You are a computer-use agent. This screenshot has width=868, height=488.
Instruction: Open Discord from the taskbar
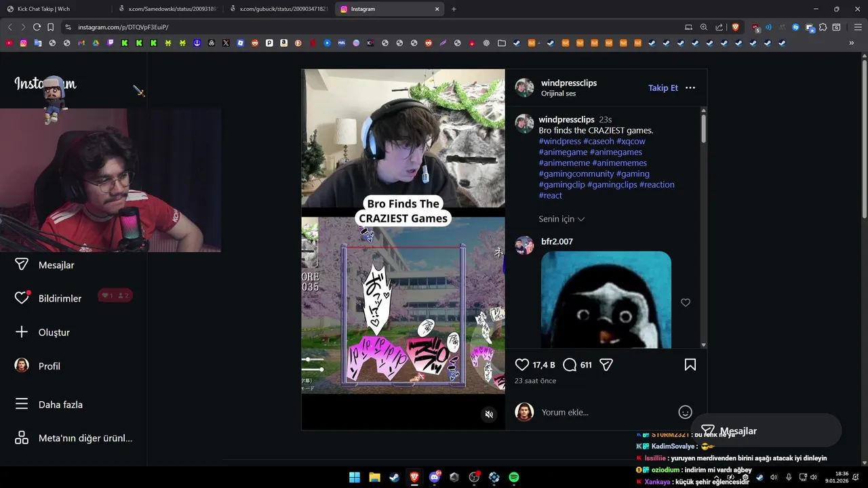[435, 477]
